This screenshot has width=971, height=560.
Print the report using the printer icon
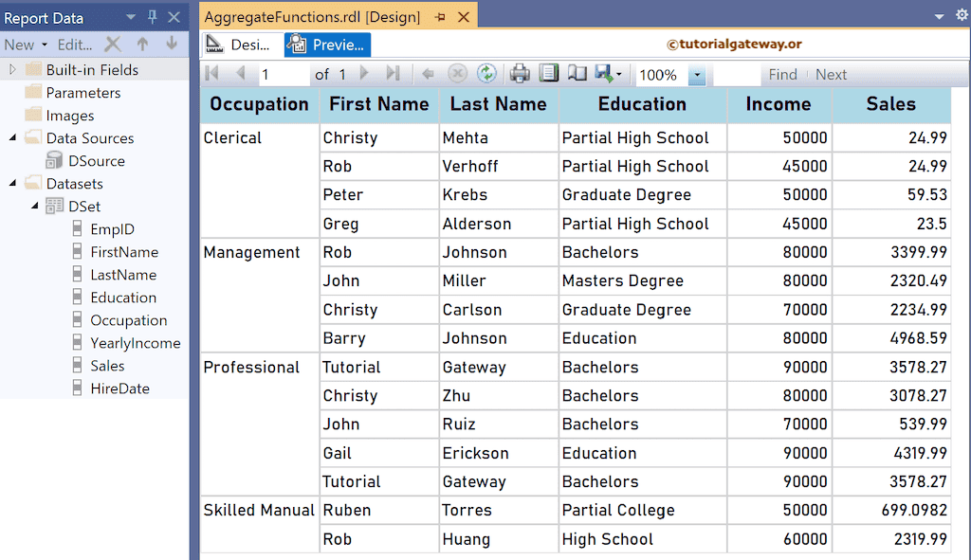tap(519, 74)
